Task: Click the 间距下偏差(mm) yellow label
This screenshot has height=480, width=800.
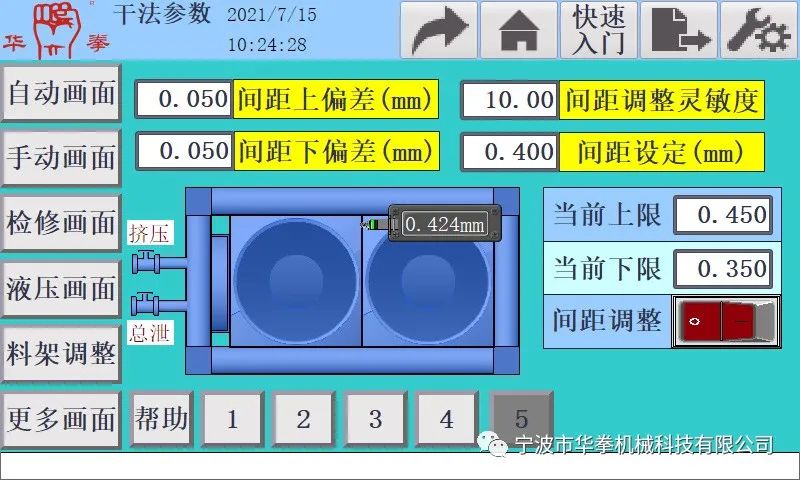Action: click(336, 151)
